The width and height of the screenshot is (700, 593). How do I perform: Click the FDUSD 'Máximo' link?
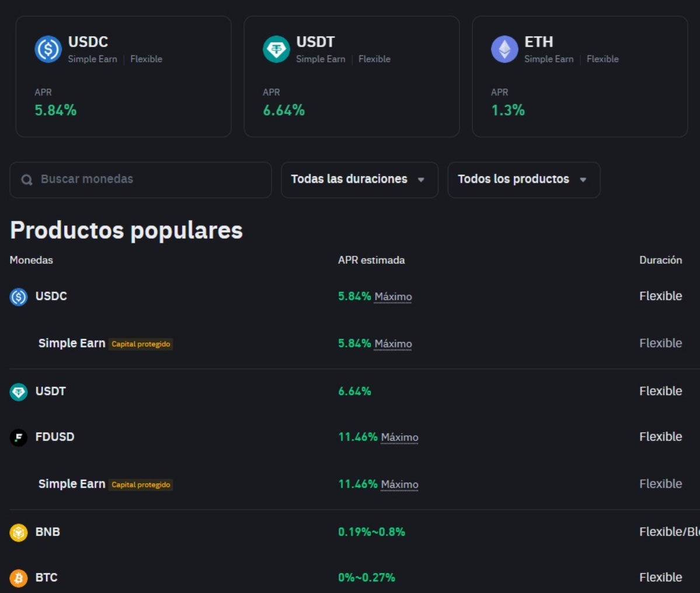pyautogui.click(x=400, y=437)
